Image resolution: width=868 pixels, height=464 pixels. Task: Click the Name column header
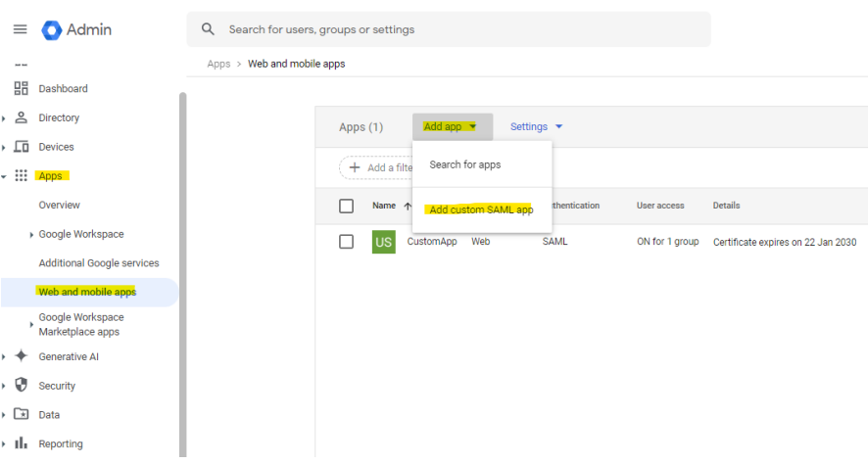384,206
